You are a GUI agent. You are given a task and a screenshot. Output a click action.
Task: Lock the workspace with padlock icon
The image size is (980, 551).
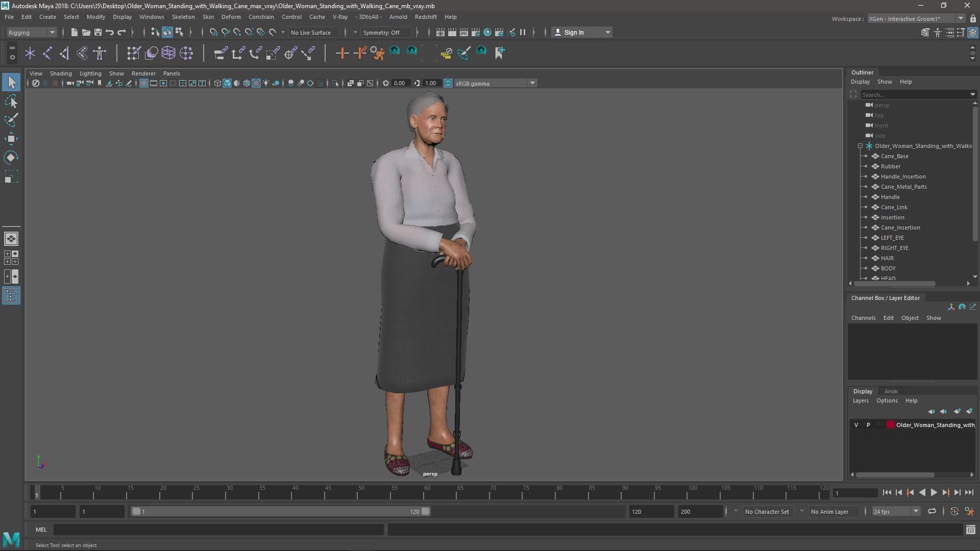point(973,18)
